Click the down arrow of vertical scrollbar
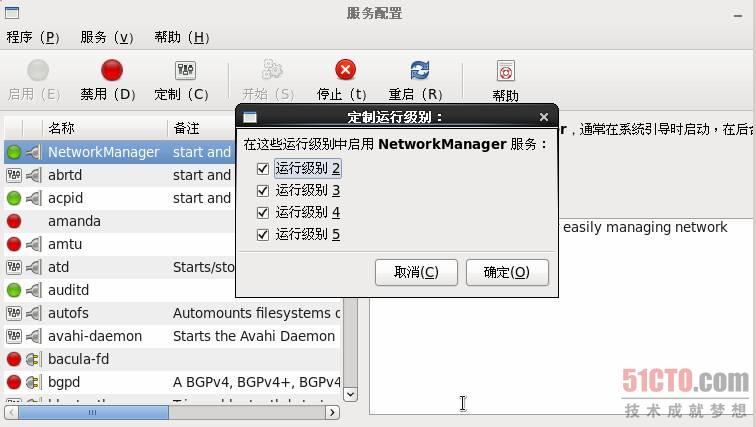Image resolution: width=756 pixels, height=427 pixels. coord(351,394)
